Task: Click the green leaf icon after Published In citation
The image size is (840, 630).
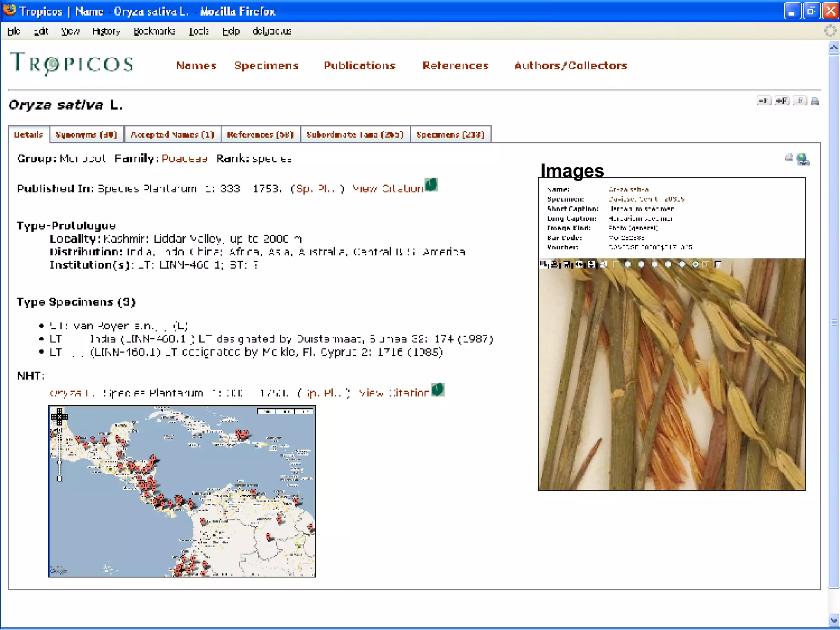Action: 431,185
